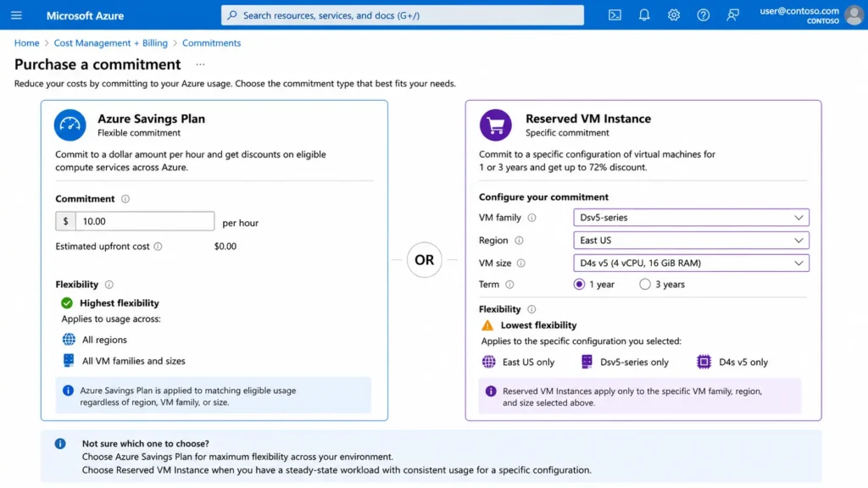Click the Lowest flexibility label
The image size is (868, 488).
coord(538,325)
